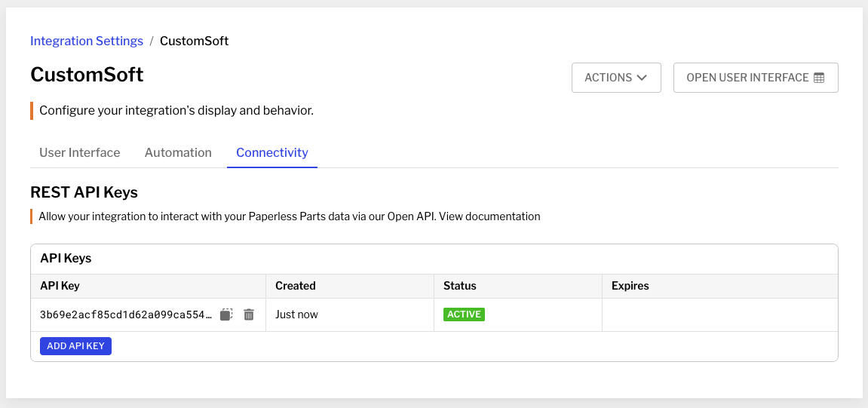Copy the API key to clipboard
The image size is (868, 408).
coord(225,314)
